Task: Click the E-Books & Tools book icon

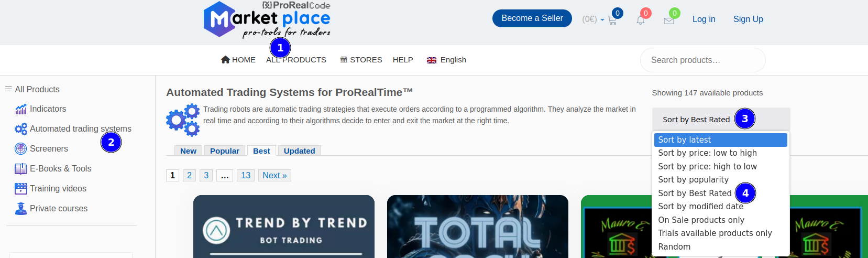Action: [x=21, y=169]
